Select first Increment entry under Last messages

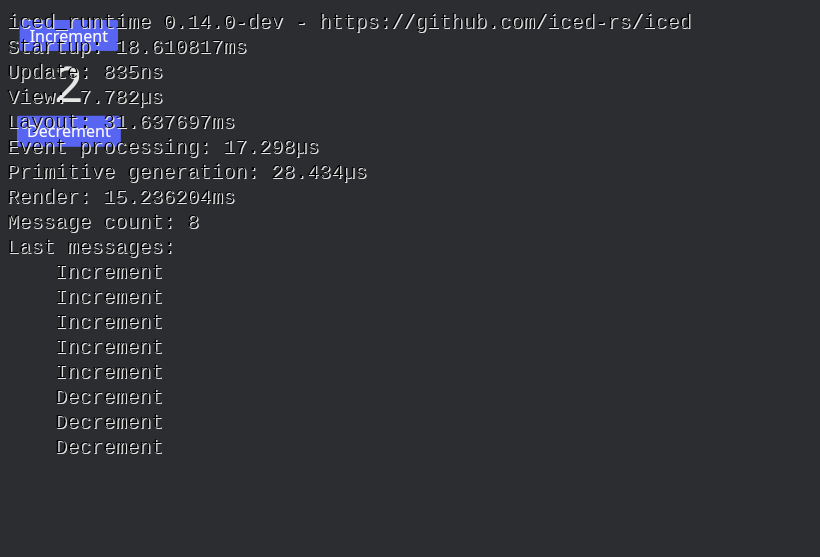(x=110, y=273)
